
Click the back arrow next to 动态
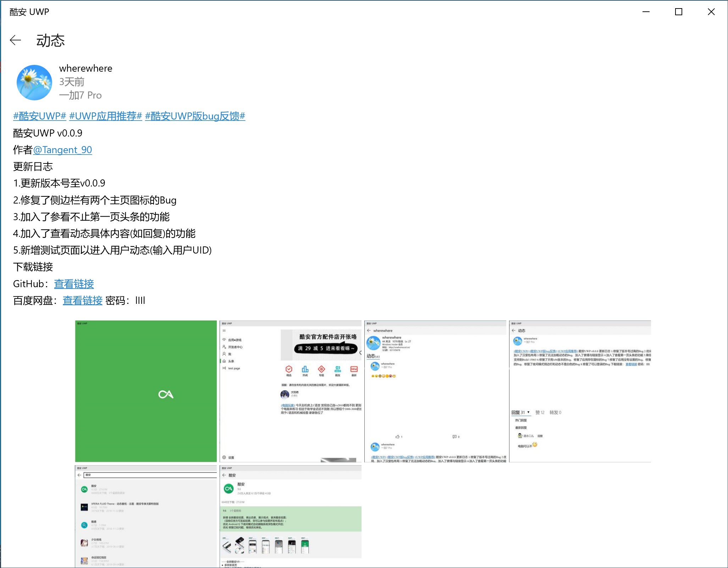coord(15,40)
